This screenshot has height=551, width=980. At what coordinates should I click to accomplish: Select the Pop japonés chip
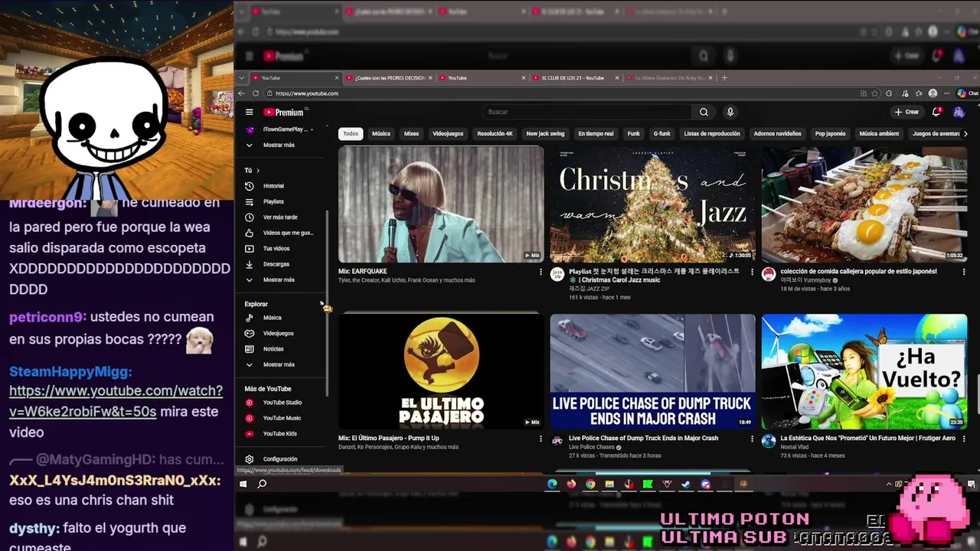(830, 134)
